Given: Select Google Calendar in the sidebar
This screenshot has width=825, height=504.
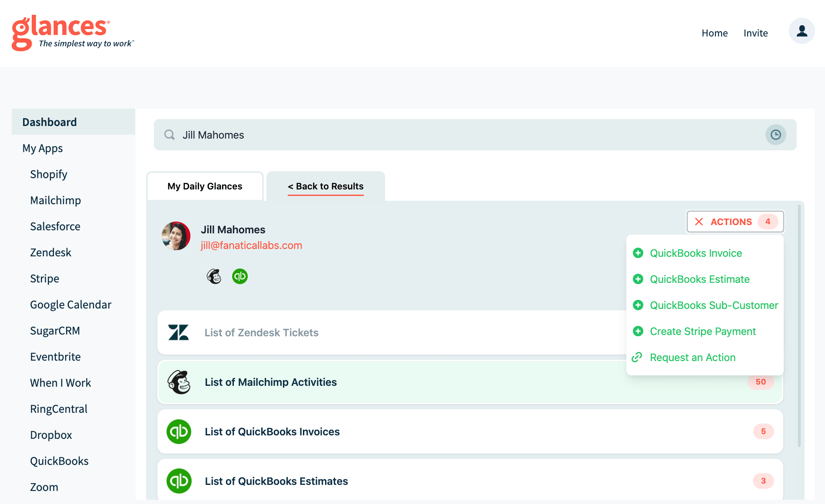Looking at the screenshot, I should [x=71, y=305].
